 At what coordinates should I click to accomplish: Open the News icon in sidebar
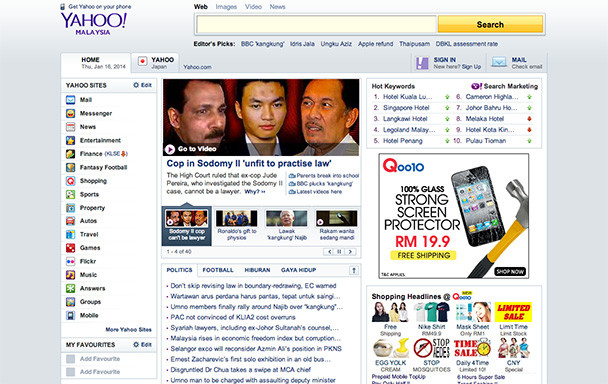tap(70, 127)
